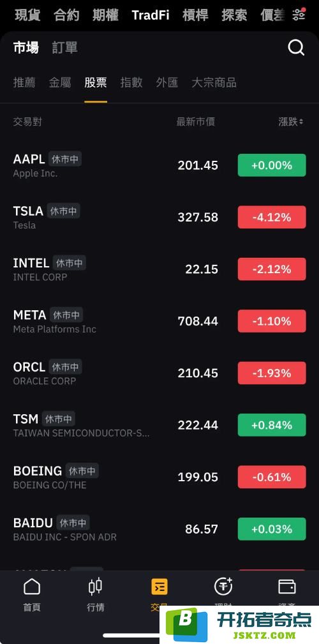Open the 大宗商品 category tab

(x=214, y=82)
